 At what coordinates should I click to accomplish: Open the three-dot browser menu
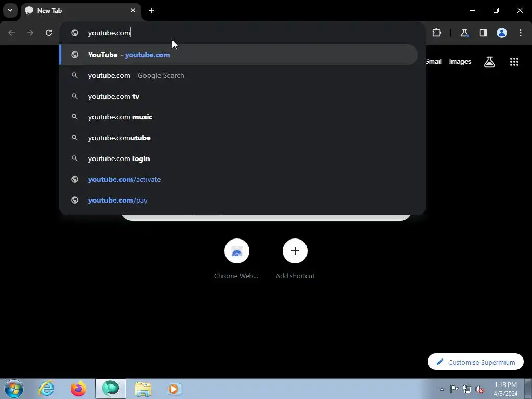(x=521, y=33)
